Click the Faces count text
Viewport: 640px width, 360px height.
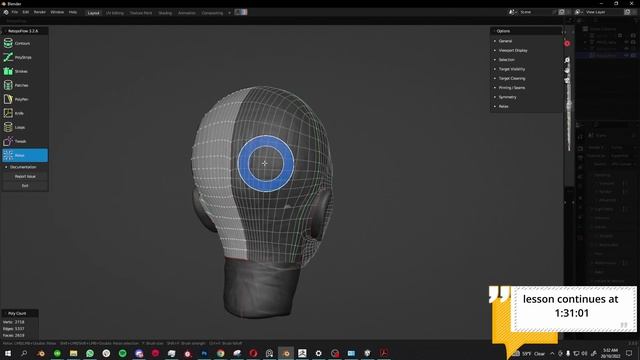point(13,335)
